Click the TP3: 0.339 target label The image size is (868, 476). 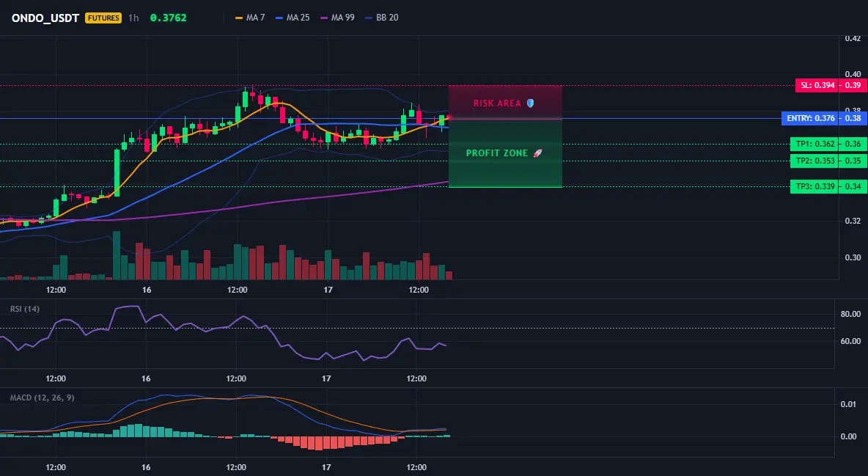tap(814, 186)
